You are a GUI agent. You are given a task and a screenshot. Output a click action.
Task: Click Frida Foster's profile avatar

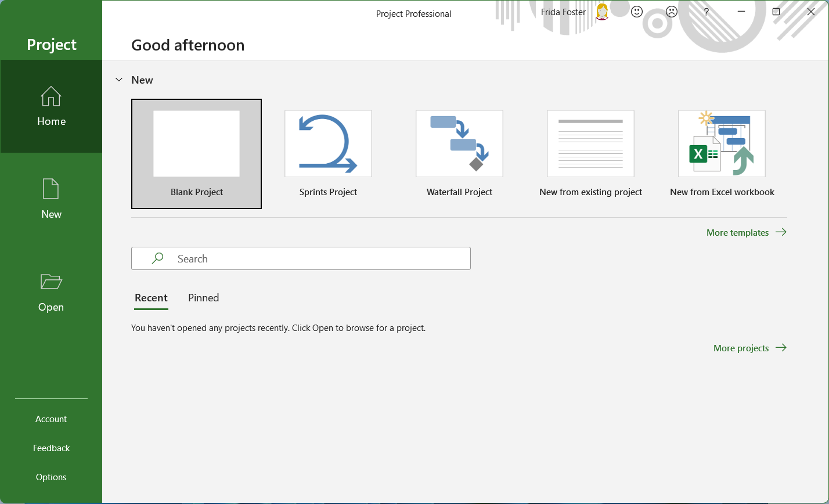pyautogui.click(x=602, y=12)
